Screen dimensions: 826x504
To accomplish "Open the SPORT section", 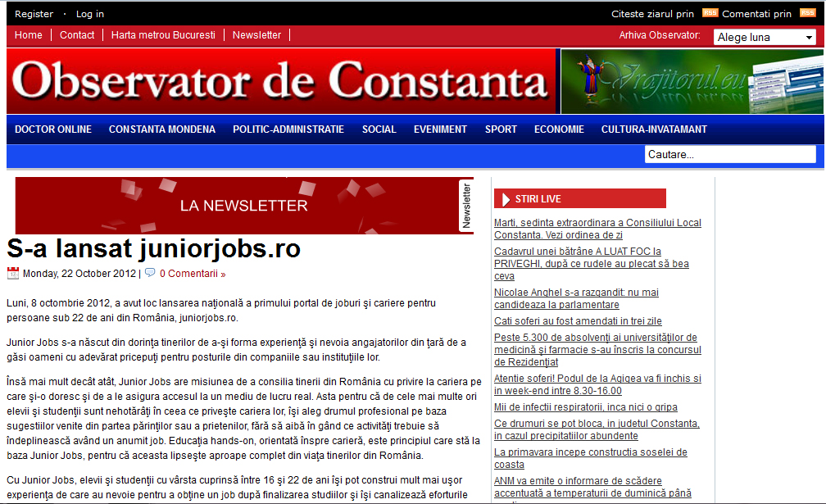I will (x=501, y=129).
